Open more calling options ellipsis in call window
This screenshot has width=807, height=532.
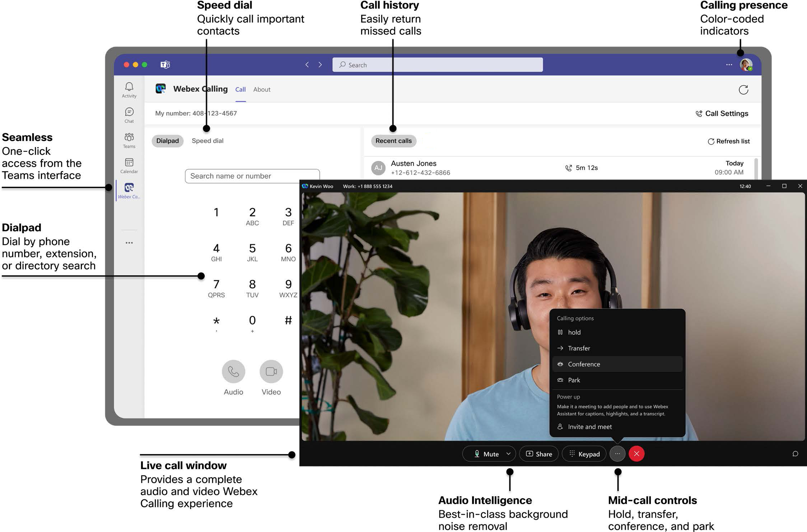[x=617, y=454]
